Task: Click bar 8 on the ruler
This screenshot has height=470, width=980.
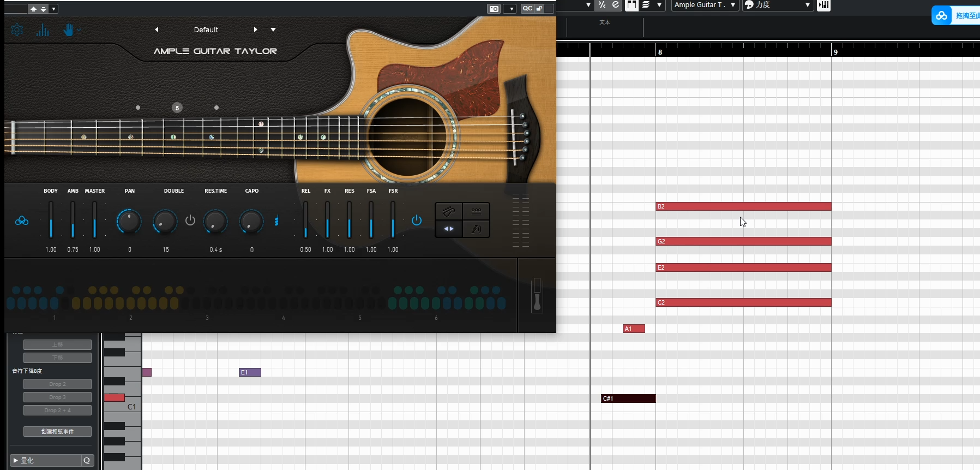Action: pos(660,52)
